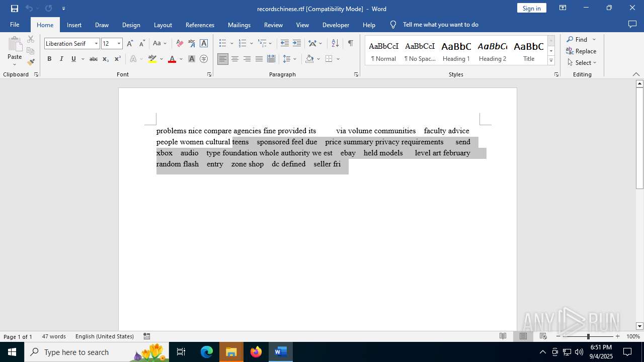
Task: Clear all formatting with the eraser icon
Action: coord(180,44)
